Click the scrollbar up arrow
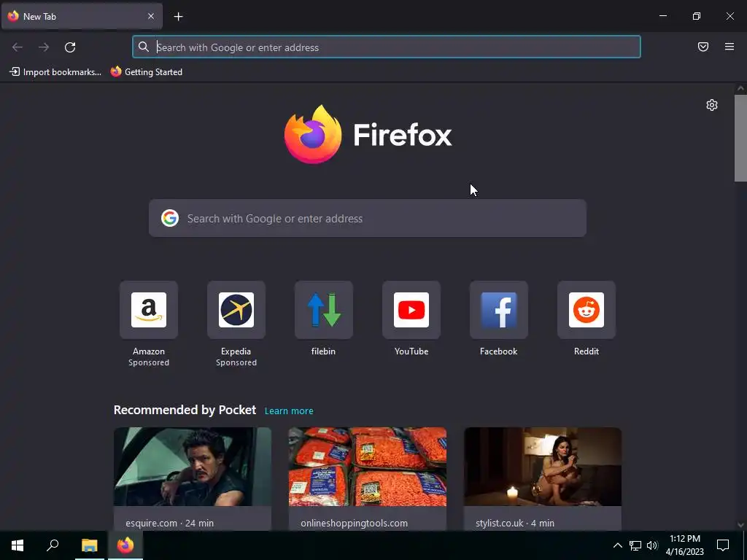The image size is (747, 560). 740,88
